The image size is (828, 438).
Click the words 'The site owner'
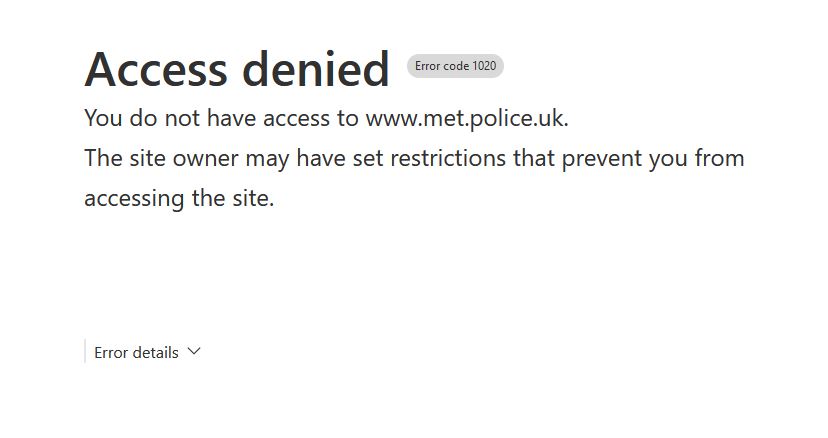(x=146, y=158)
